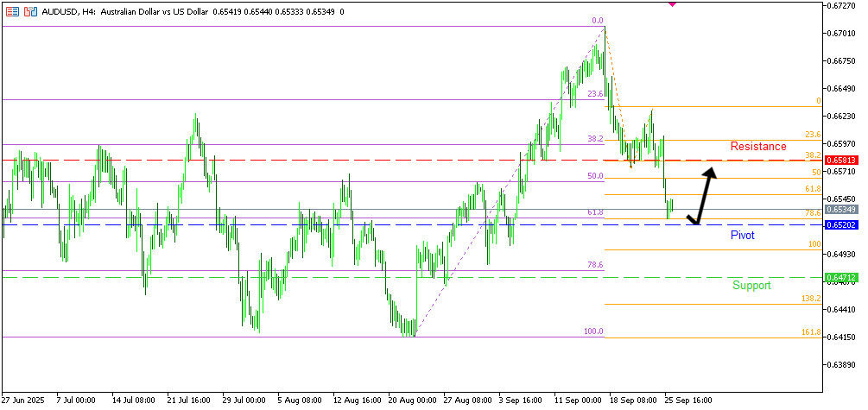Click the purple 38.2 Fibonacci retracement label

(x=595, y=139)
